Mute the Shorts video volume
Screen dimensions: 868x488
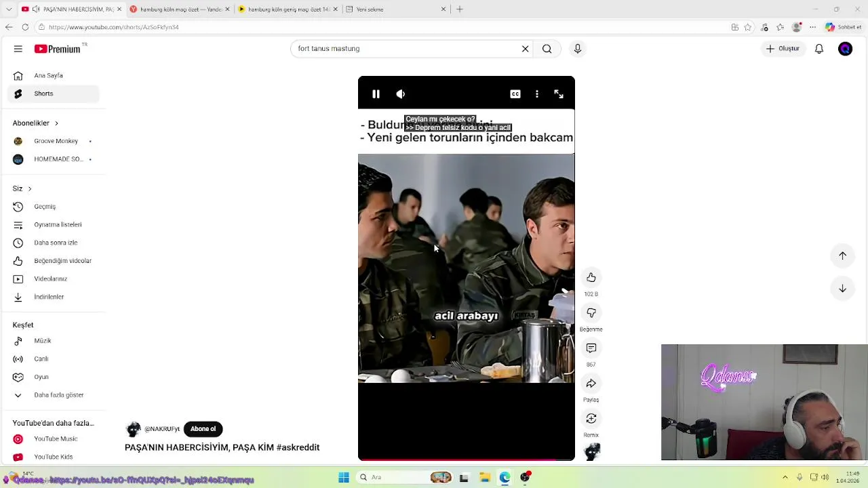(401, 94)
